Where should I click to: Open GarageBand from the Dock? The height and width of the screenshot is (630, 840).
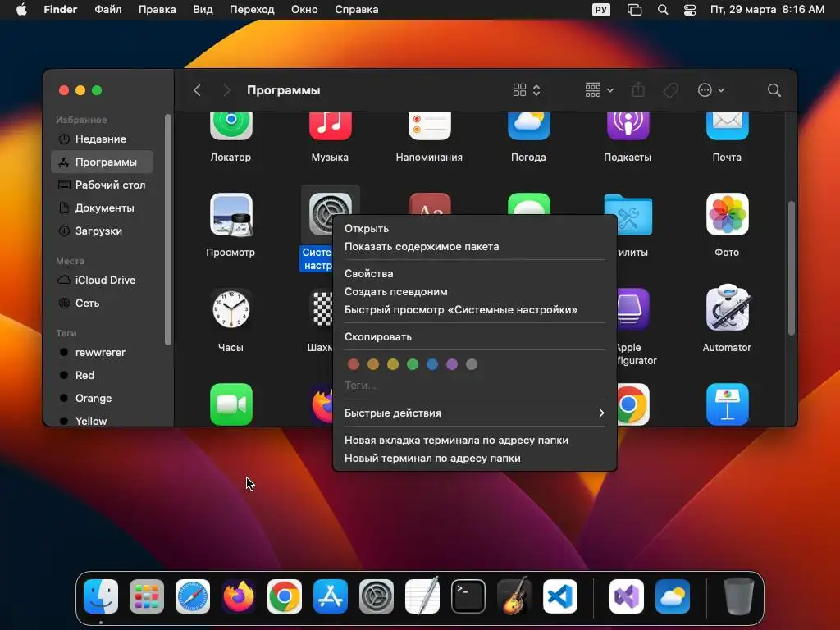pos(514,596)
